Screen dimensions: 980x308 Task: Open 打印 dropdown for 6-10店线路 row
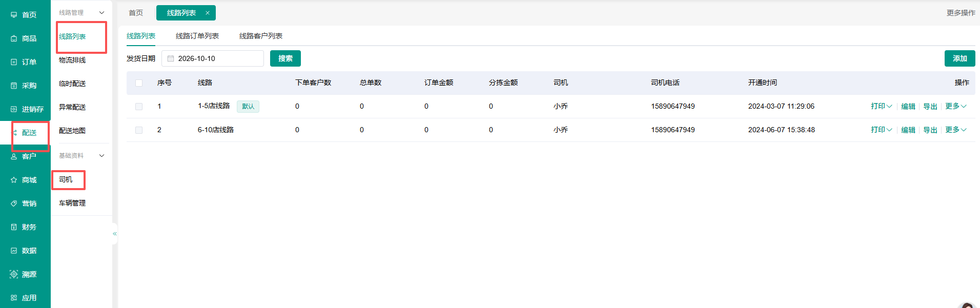[x=882, y=130]
